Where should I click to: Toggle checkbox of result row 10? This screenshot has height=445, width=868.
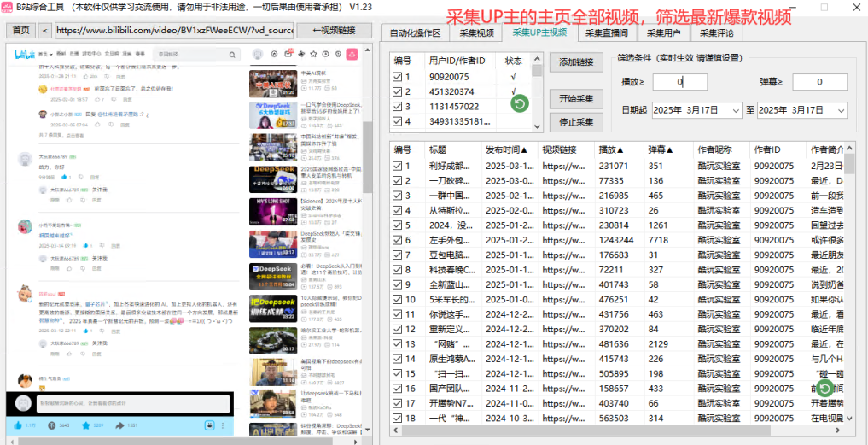click(397, 299)
